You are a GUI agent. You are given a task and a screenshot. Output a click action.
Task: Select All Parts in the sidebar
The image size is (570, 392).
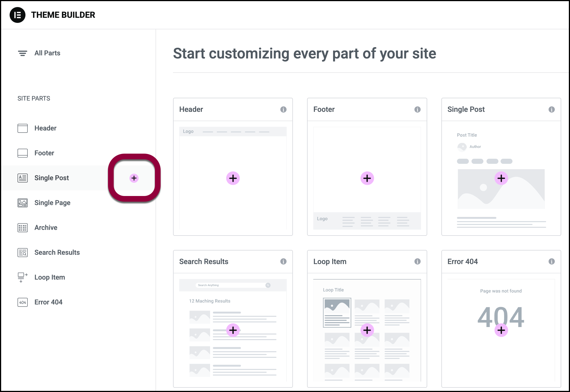47,53
